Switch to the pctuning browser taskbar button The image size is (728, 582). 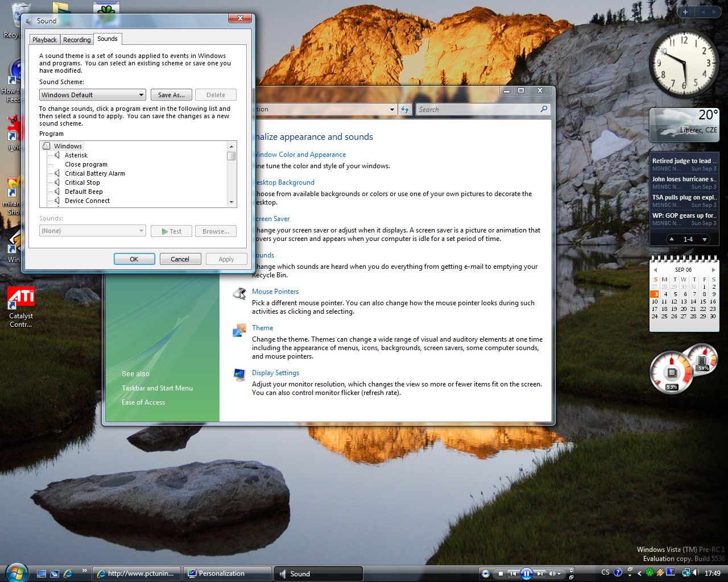(x=136, y=573)
